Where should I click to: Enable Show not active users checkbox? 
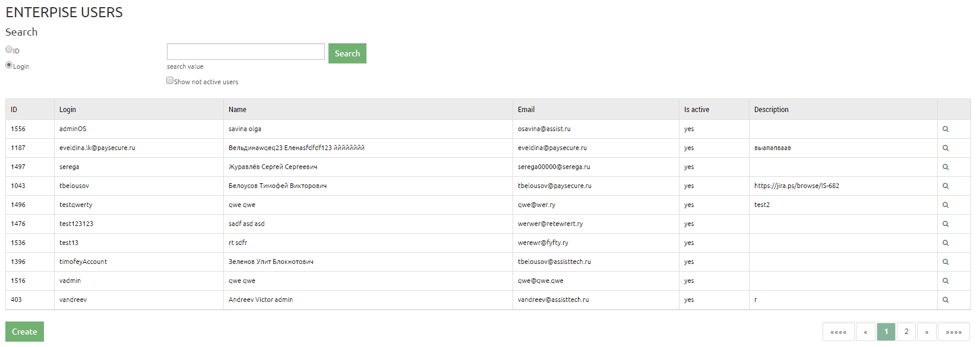coord(170,81)
